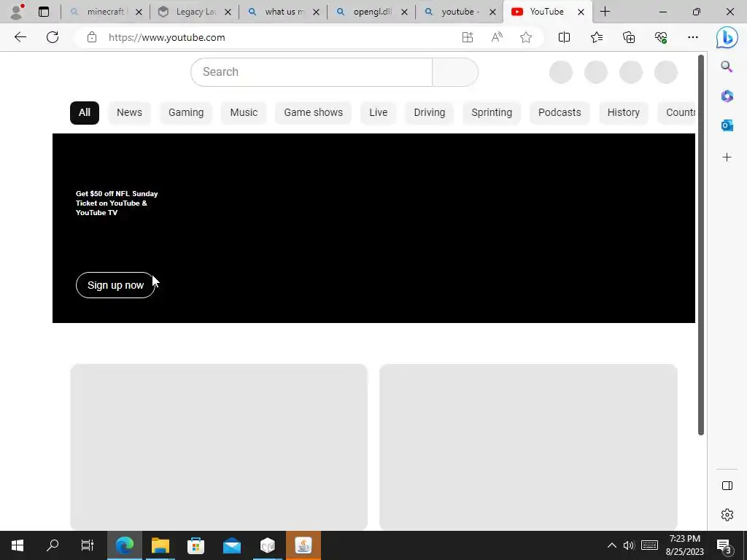
Task: Select the Music filter chip
Action: (244, 113)
